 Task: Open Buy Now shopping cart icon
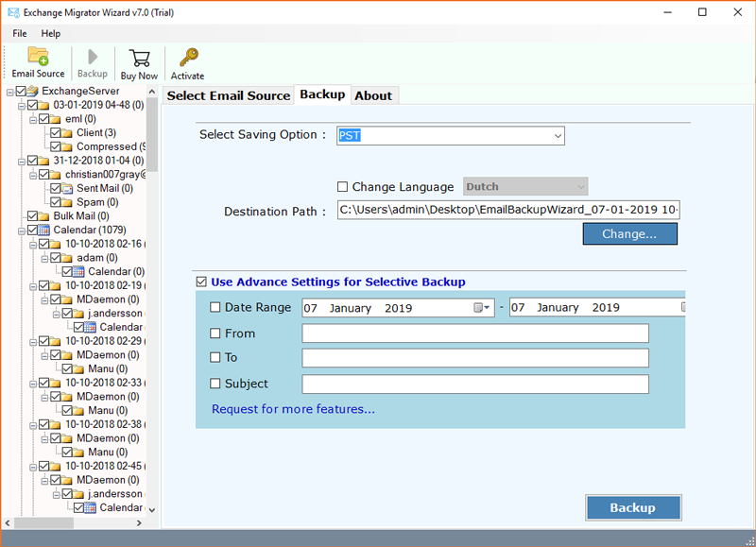coord(139,59)
